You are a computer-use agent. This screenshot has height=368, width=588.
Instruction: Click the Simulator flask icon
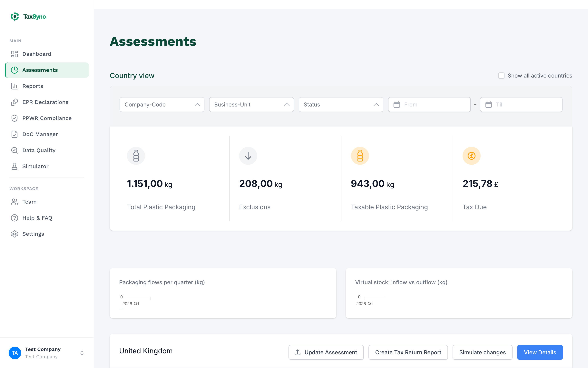point(14,166)
